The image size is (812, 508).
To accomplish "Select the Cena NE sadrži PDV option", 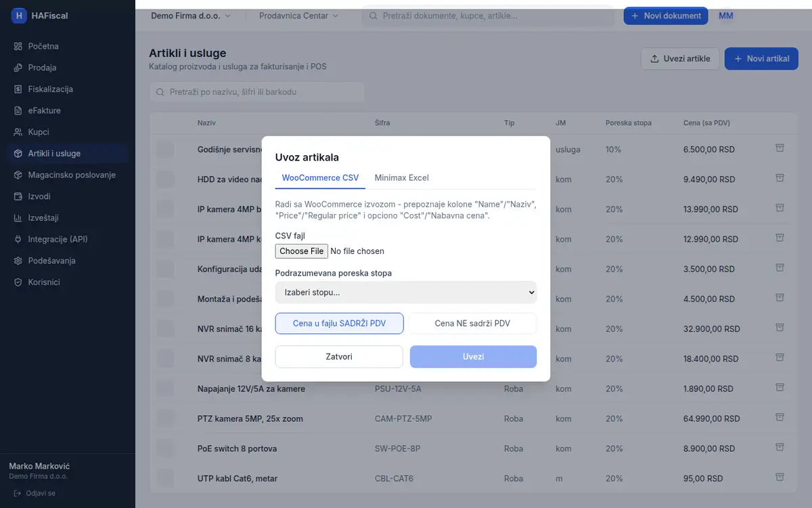I will [472, 324].
